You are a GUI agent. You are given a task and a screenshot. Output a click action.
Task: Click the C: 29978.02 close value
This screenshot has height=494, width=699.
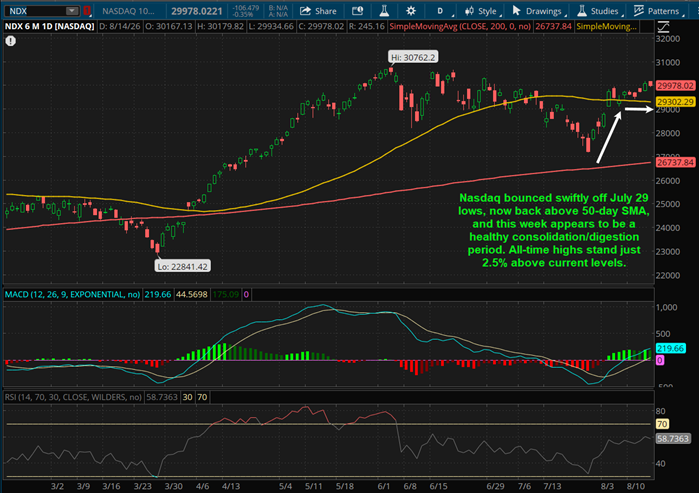321,27
